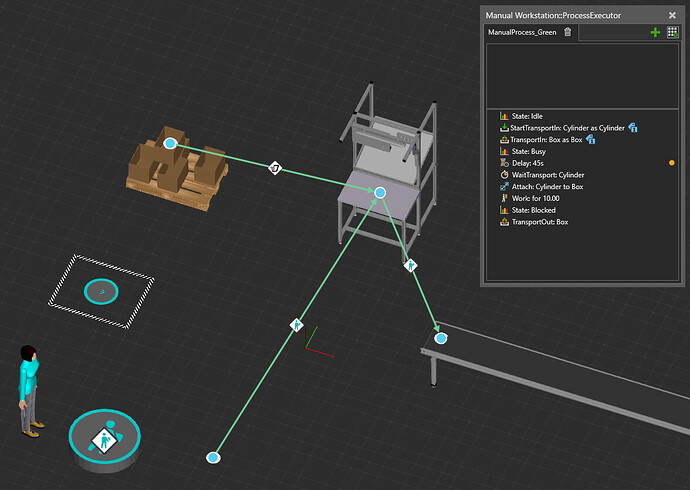Select the TransportOut: Box statement
The height and width of the screenshot is (490, 690).
[x=539, y=222]
